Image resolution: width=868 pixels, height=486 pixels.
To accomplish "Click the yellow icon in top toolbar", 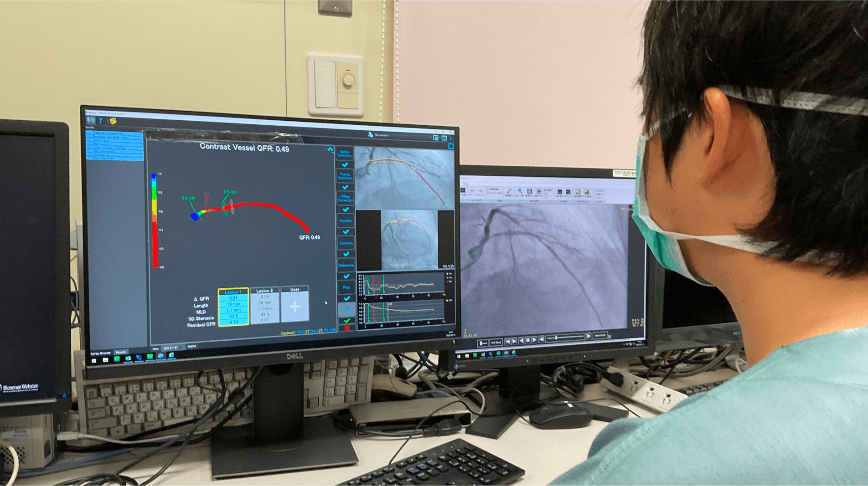I will coord(113,121).
